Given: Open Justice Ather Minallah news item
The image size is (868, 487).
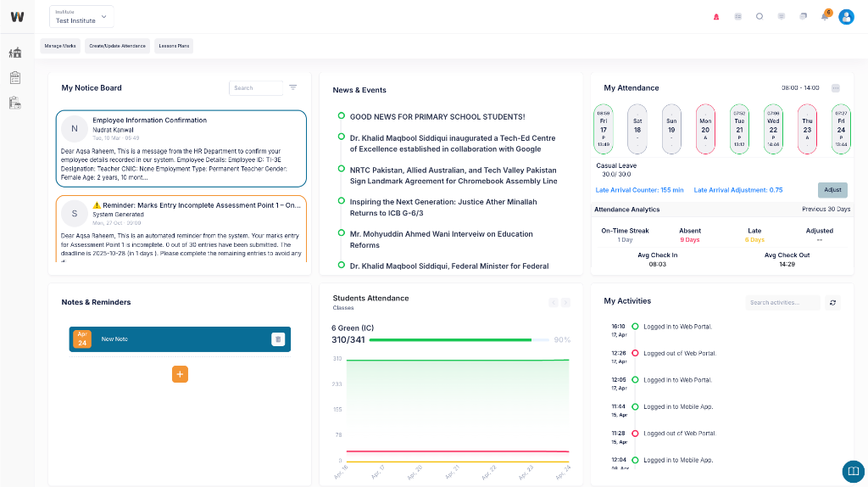Looking at the screenshot, I should [443, 207].
